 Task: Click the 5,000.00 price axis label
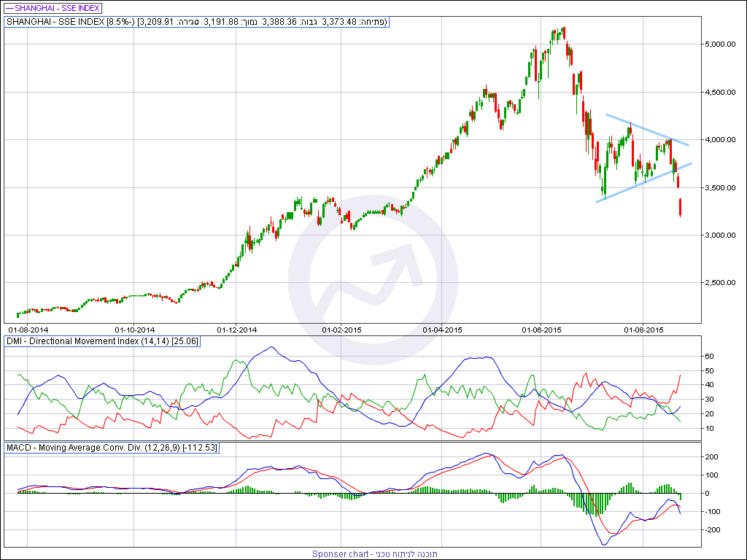(x=720, y=44)
